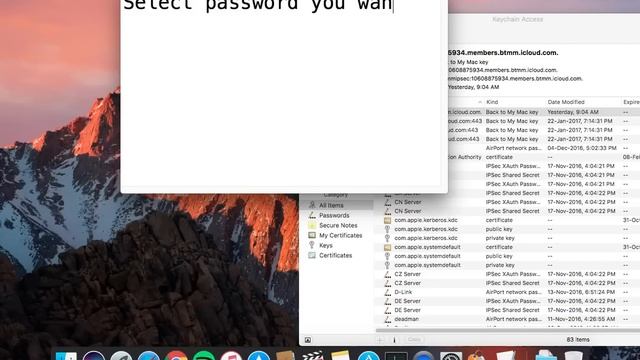This screenshot has height=360, width=640.
Task: Select AirPort password dated 04-Dec-2016
Action: [x=544, y=148]
